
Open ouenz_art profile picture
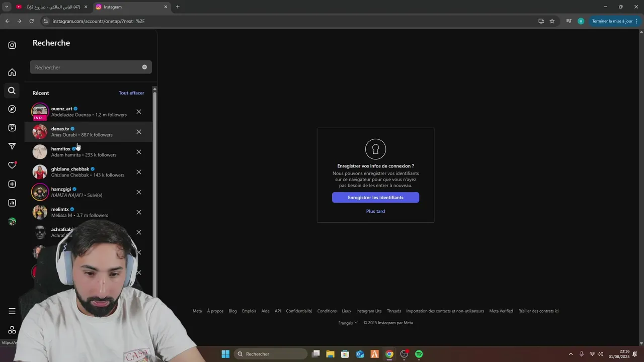[40, 111]
